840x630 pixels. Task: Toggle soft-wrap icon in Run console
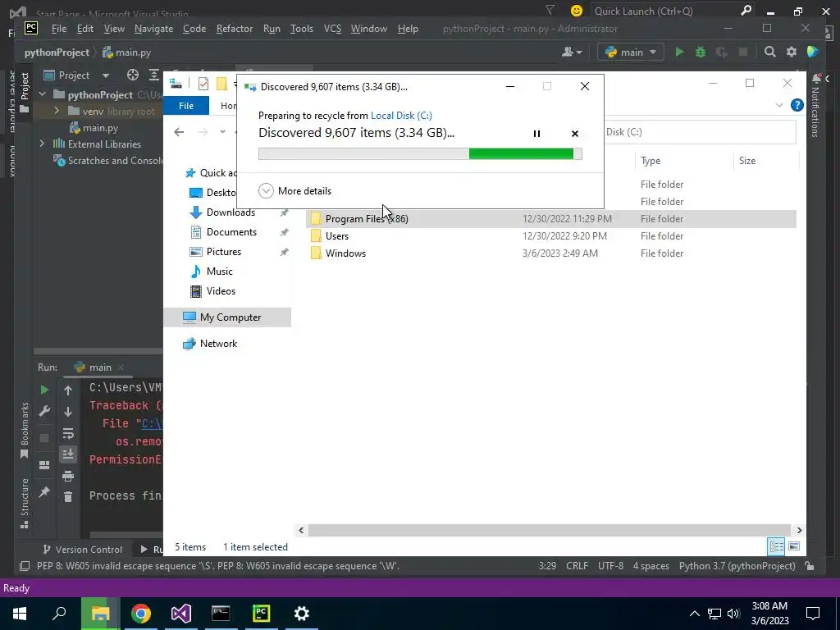[x=68, y=433]
